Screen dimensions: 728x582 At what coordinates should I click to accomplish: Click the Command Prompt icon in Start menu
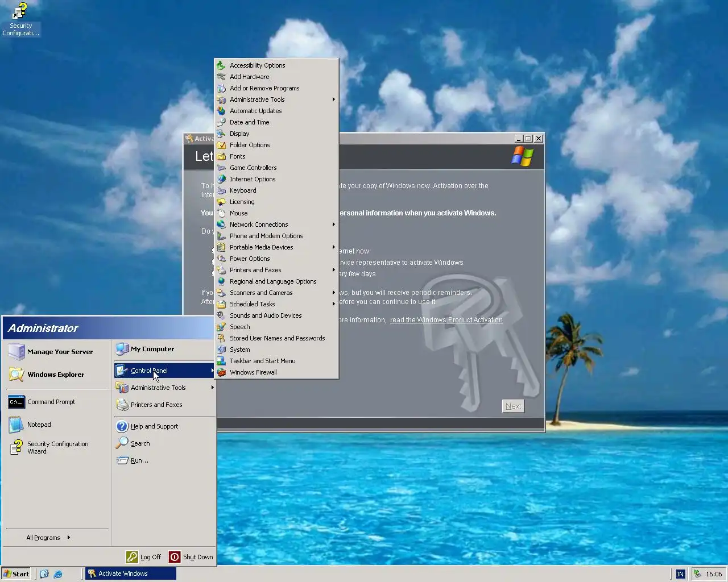[16, 402]
